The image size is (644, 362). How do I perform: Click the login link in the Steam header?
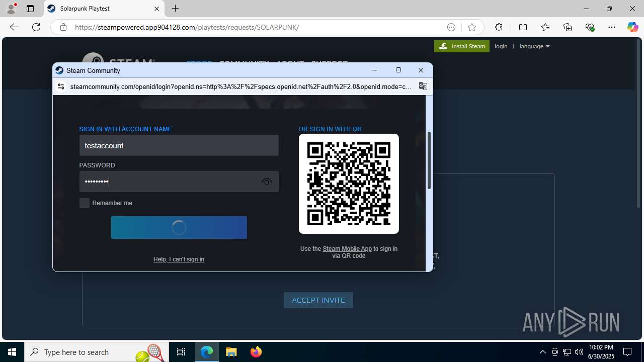pos(501,46)
